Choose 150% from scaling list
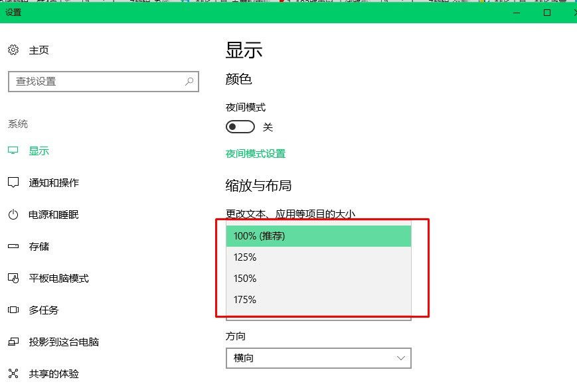Viewport: 577px width, 392px height. click(x=319, y=279)
